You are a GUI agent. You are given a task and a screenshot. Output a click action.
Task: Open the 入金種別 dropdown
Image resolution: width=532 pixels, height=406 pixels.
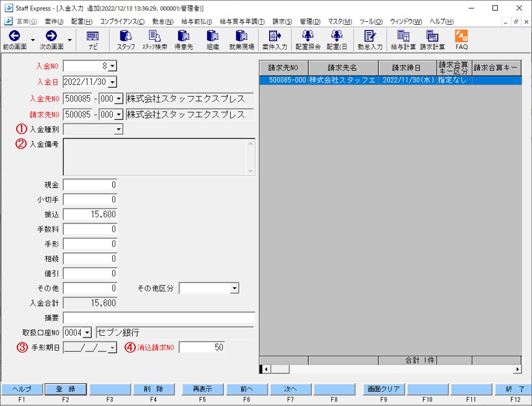tap(118, 130)
